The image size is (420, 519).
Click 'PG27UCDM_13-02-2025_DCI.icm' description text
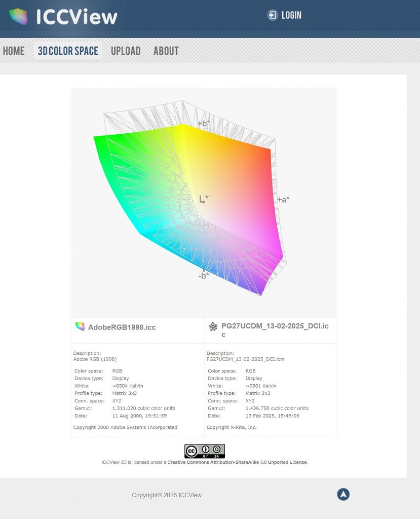(246, 359)
